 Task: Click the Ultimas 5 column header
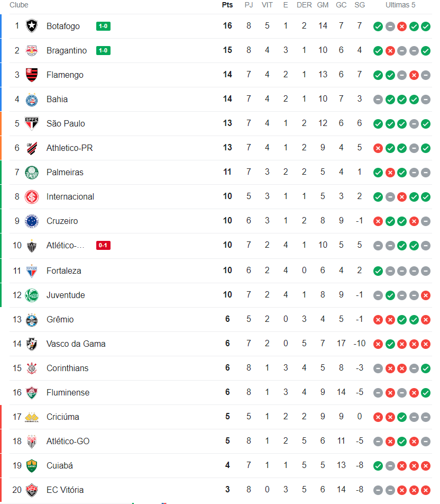[x=400, y=5]
